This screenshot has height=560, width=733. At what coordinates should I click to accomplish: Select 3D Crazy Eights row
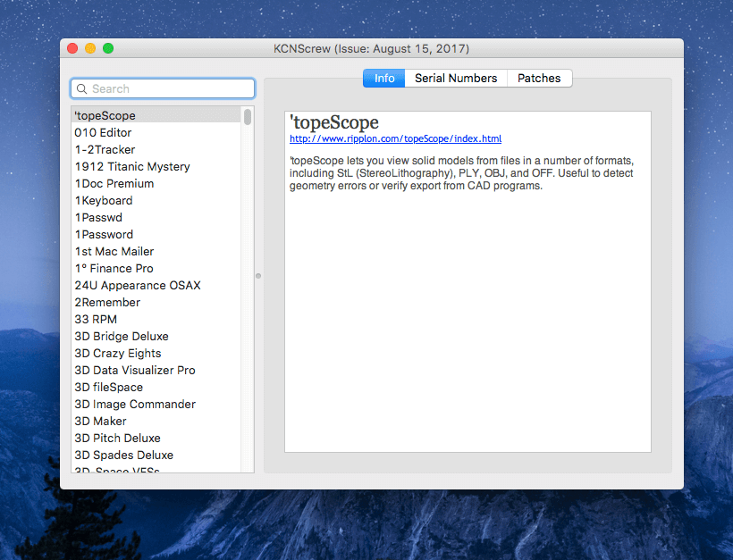(156, 353)
